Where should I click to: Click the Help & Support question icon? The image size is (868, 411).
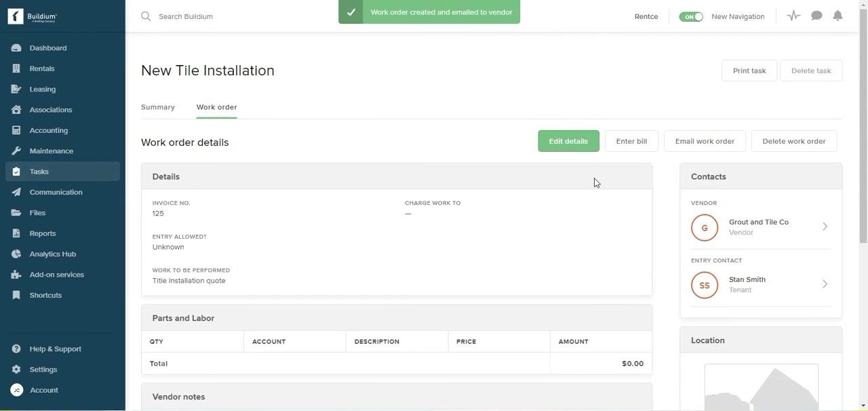coord(16,349)
